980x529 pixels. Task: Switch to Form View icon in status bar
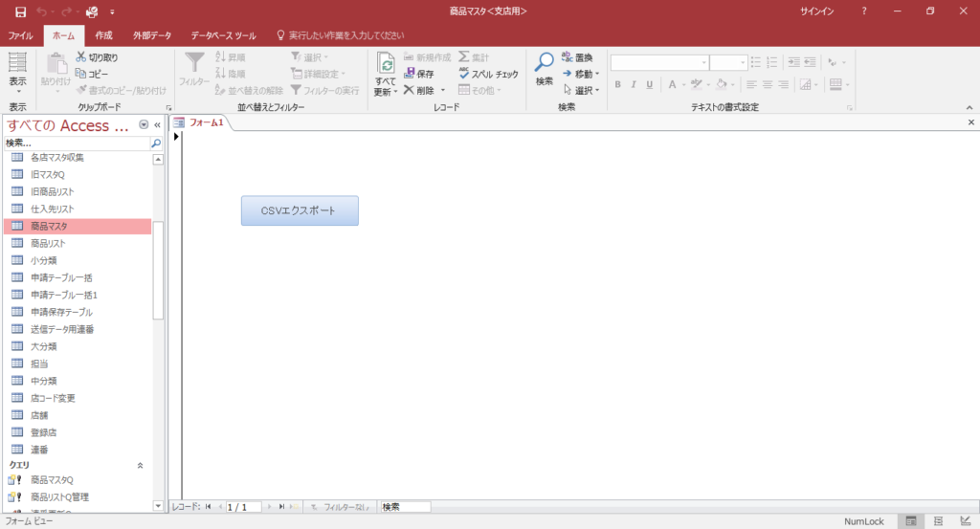point(911,521)
